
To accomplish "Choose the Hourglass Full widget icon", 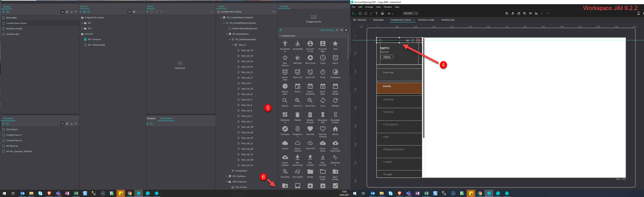I will [323, 115].
